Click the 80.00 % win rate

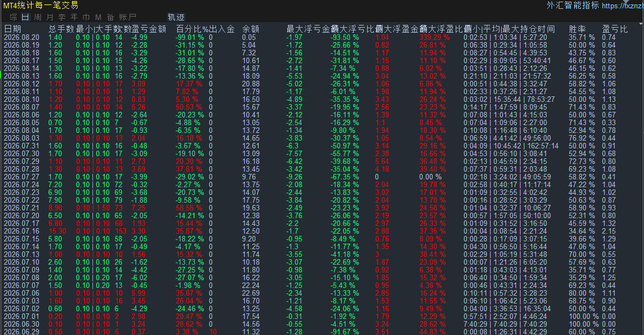tap(581, 293)
